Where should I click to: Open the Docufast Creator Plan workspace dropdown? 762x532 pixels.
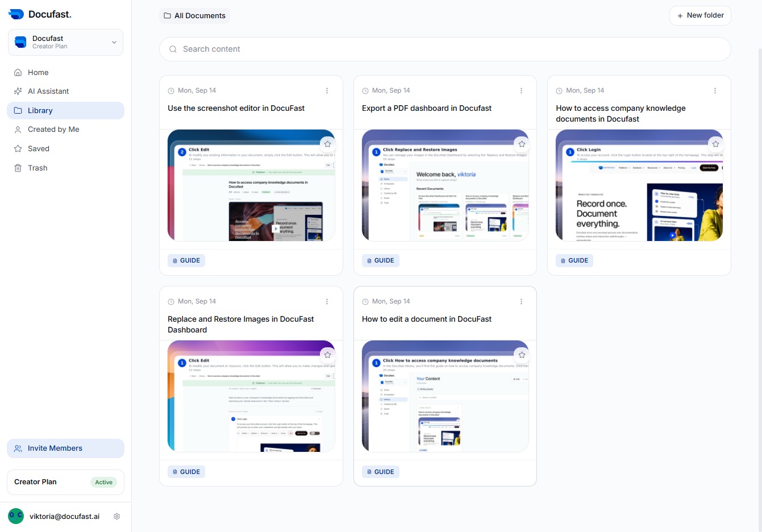65,42
